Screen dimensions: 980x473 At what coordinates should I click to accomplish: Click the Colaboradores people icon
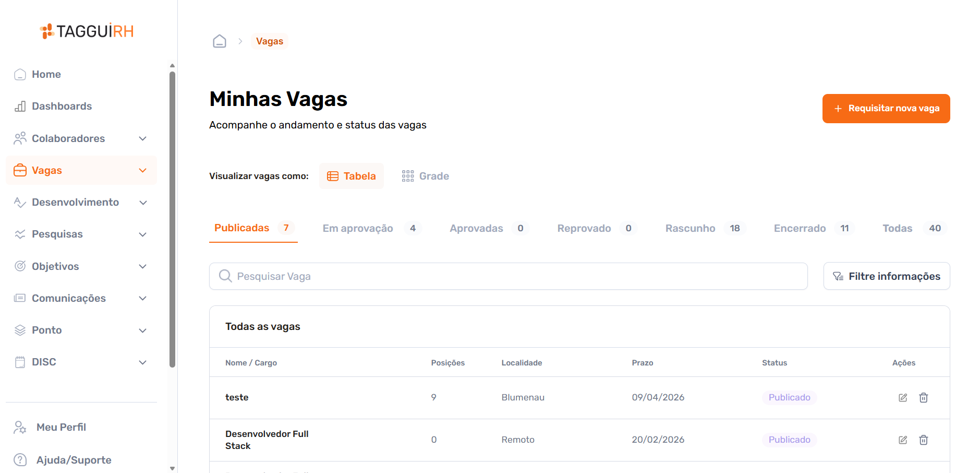click(x=20, y=138)
